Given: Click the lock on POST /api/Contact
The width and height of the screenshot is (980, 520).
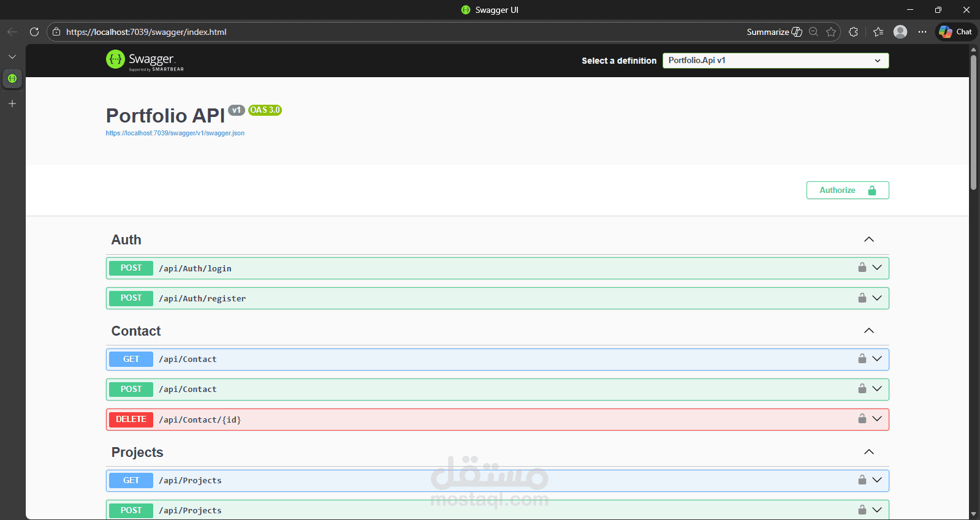Looking at the screenshot, I should pyautogui.click(x=862, y=389).
